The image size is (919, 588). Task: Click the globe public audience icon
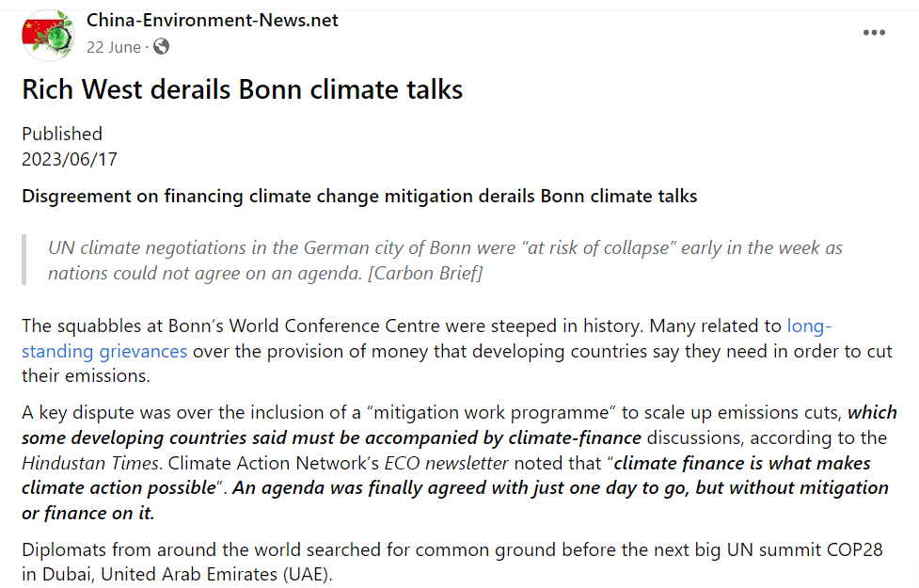161,47
